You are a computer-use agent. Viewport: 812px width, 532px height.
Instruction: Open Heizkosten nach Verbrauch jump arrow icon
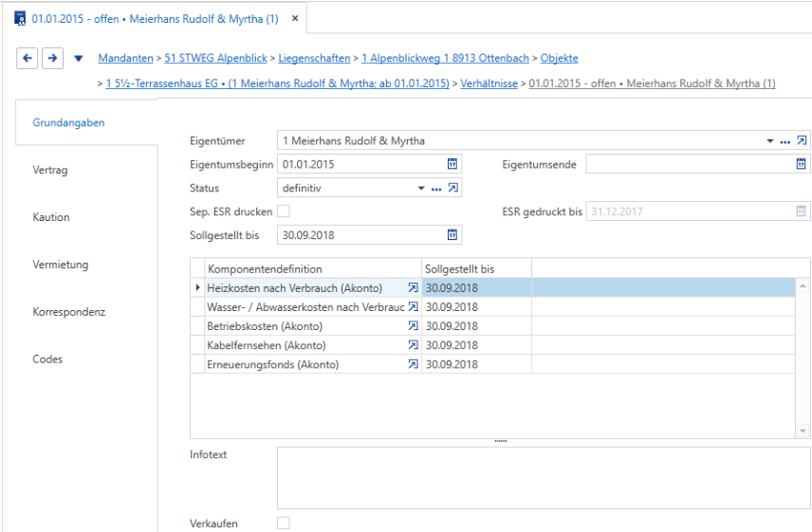click(413, 287)
